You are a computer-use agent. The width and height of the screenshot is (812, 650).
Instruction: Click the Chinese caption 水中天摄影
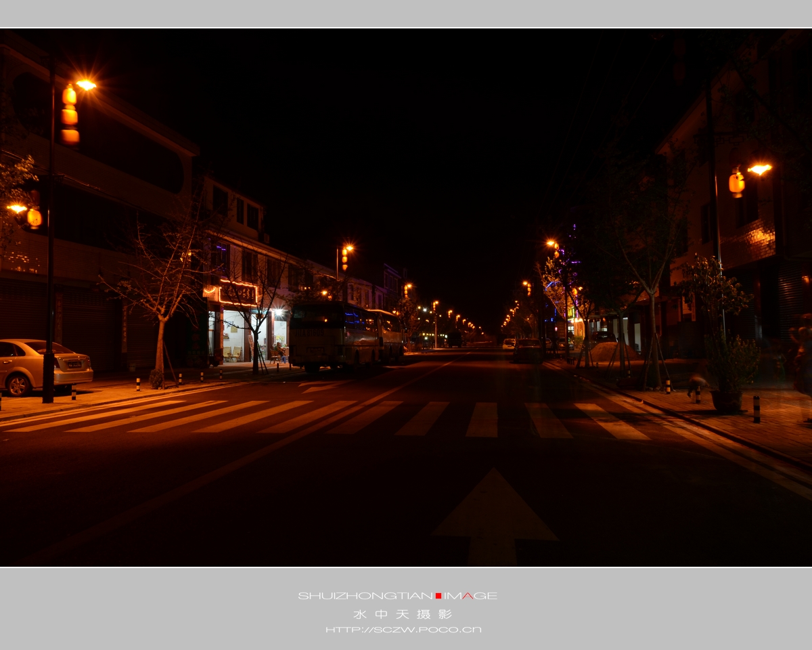[403, 614]
